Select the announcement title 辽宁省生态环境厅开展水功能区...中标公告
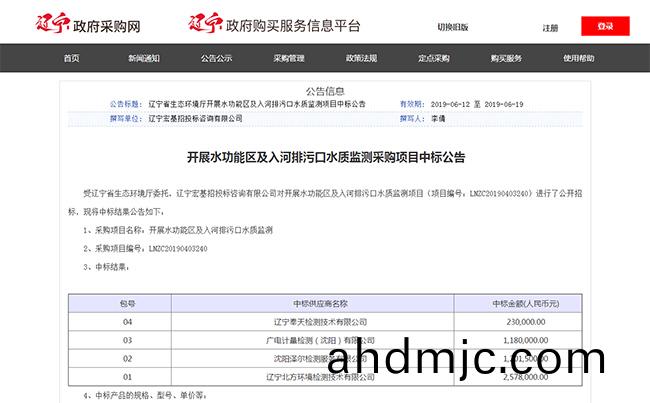Image resolution: width=650 pixels, height=403 pixels. 257,104
